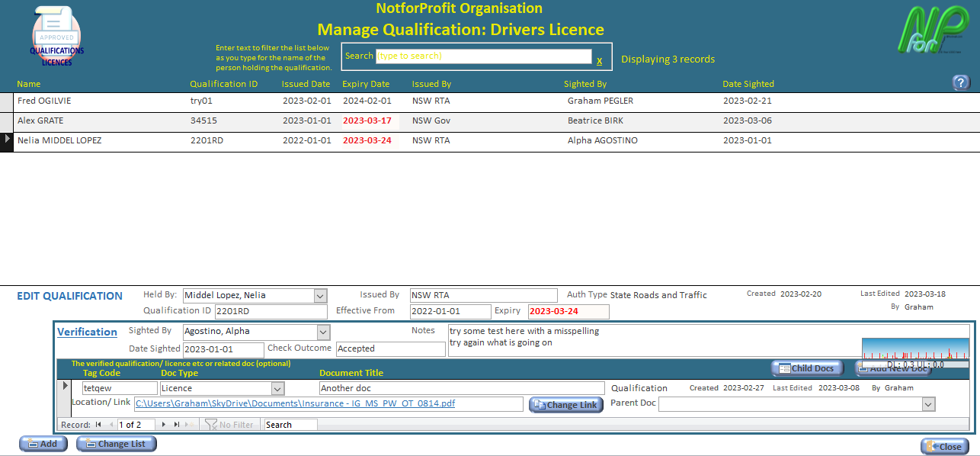
Task: Click Date Sighted cell 2023-02-21
Action: pos(748,101)
